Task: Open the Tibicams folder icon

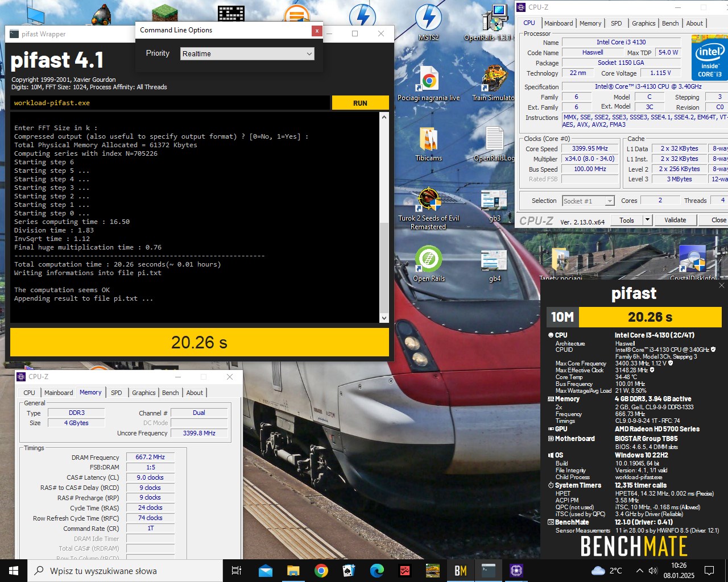Action: [x=428, y=143]
